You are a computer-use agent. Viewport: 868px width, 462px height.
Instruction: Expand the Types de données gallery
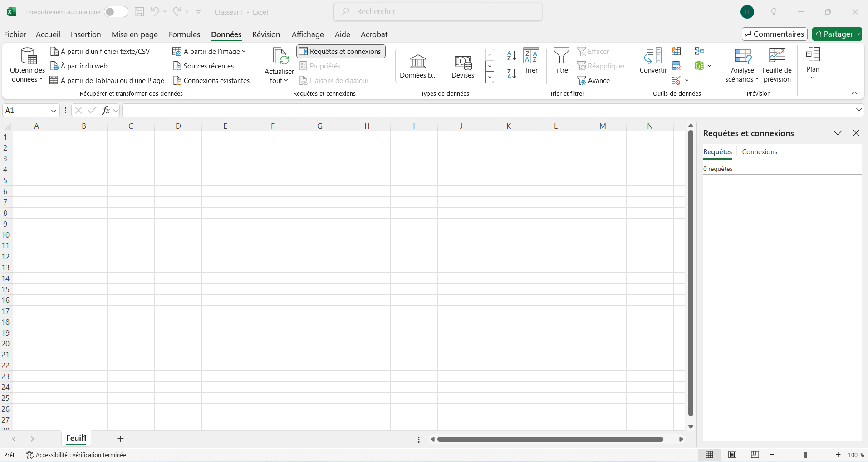(x=490, y=78)
